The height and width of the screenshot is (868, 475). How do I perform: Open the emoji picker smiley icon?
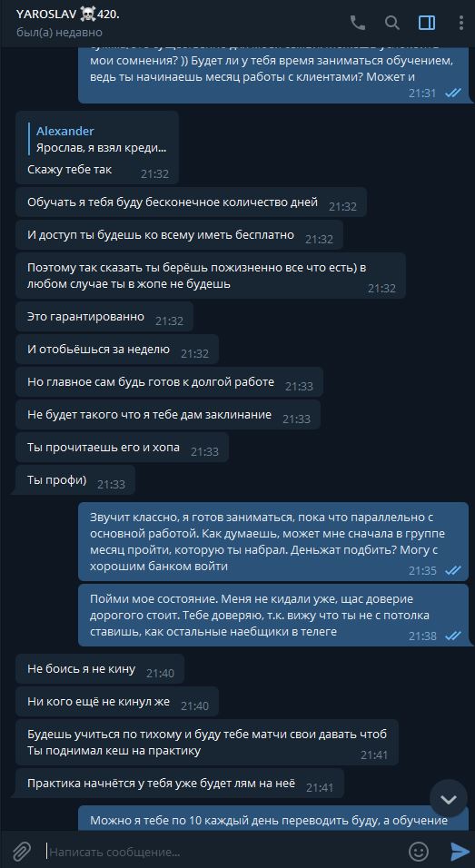419,850
